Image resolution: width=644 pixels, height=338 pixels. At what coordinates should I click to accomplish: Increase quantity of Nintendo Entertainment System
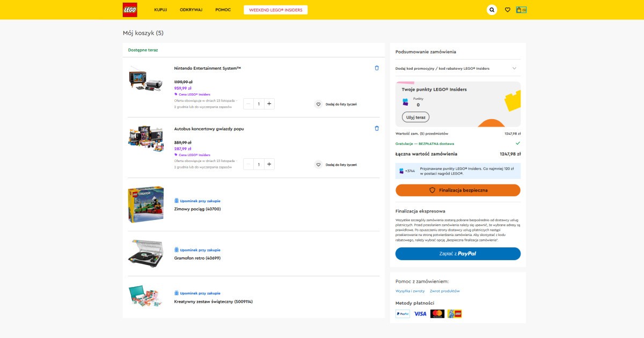click(269, 104)
